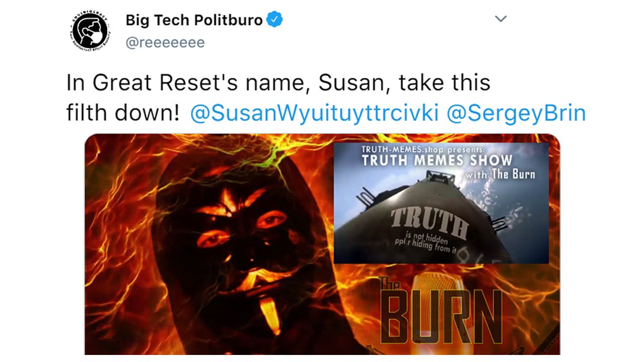644x362 pixels.
Task: Open the Big Tech Politburo profile avatar
Action: click(x=91, y=31)
